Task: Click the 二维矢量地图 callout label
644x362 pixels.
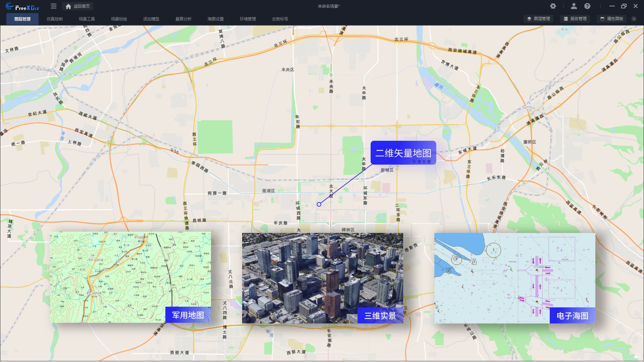Action: pos(403,153)
